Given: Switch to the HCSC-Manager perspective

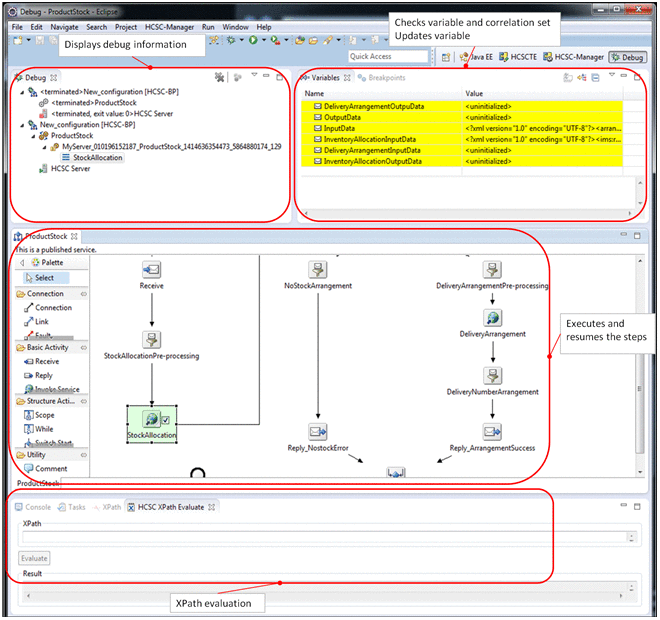Looking at the screenshot, I should pyautogui.click(x=573, y=57).
